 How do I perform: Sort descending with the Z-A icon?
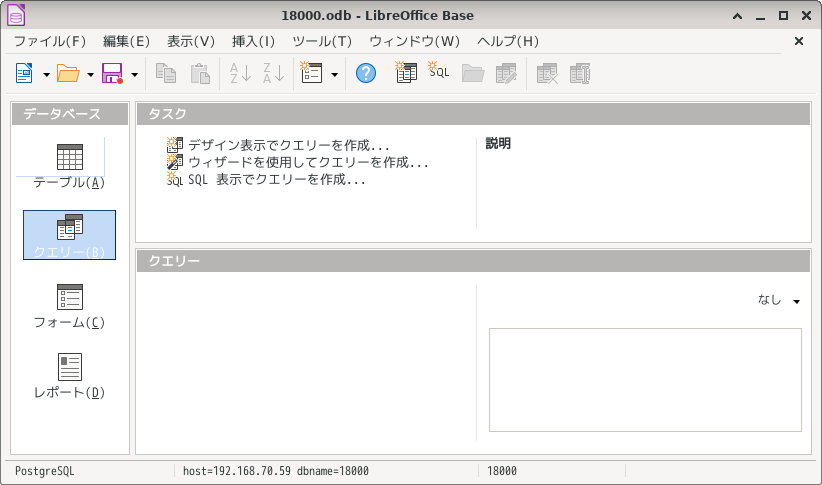coord(274,73)
